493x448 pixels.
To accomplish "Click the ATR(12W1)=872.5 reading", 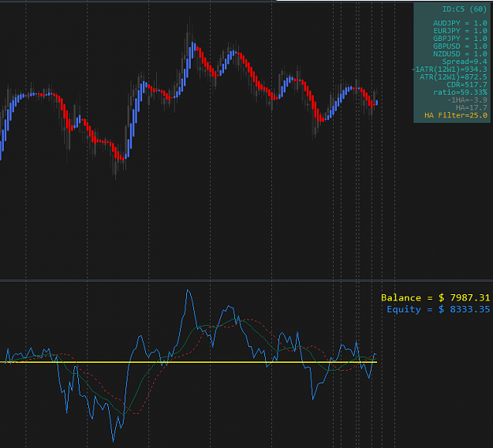I will tap(453, 77).
